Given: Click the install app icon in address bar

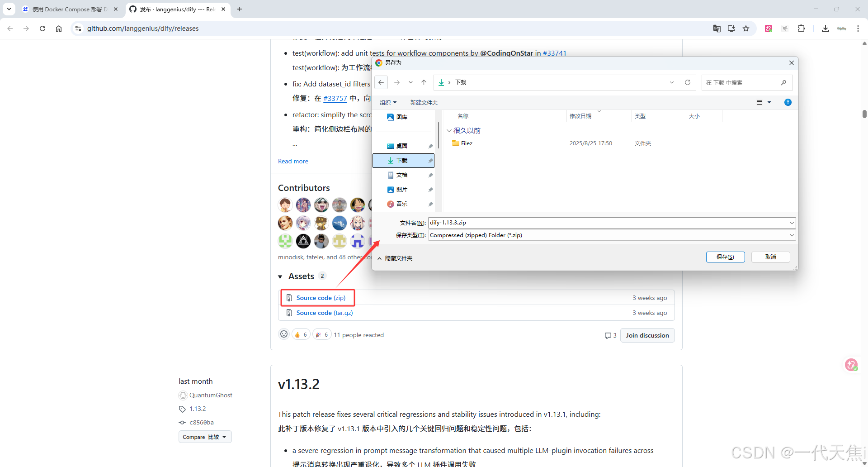Looking at the screenshot, I should (731, 29).
